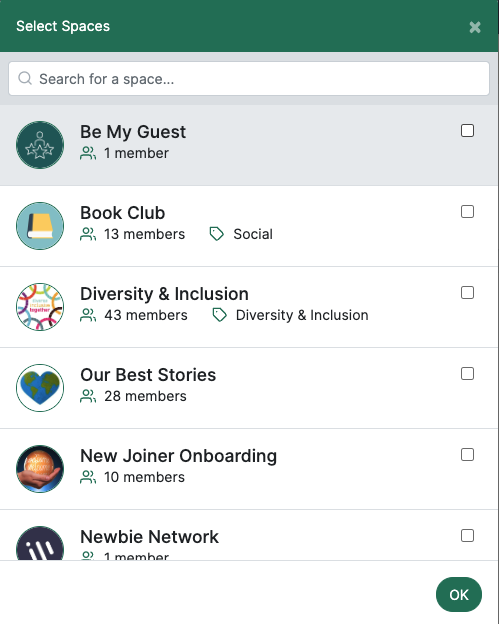Click the Book Club book icon
This screenshot has height=624, width=499.
pyautogui.click(x=40, y=226)
